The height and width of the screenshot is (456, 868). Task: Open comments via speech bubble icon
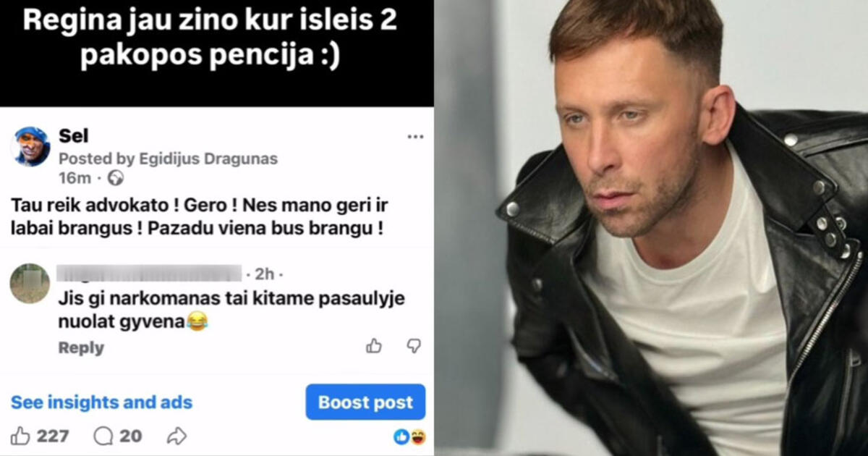(103, 436)
